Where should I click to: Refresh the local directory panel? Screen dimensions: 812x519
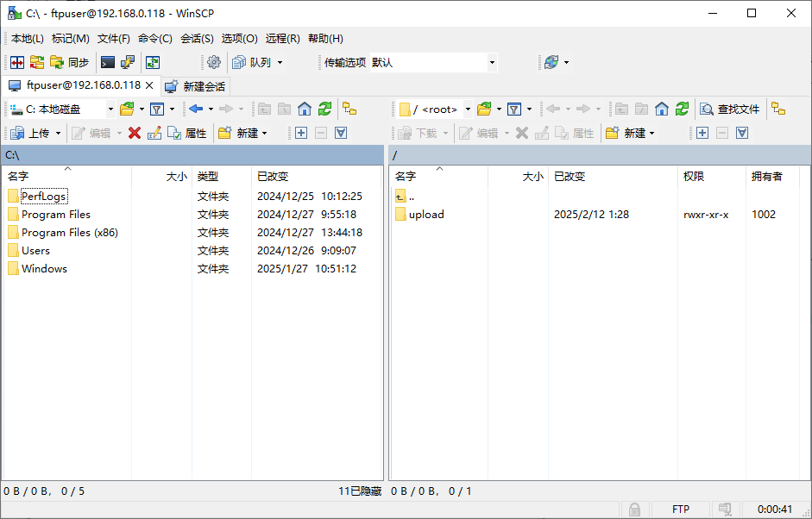[x=324, y=109]
